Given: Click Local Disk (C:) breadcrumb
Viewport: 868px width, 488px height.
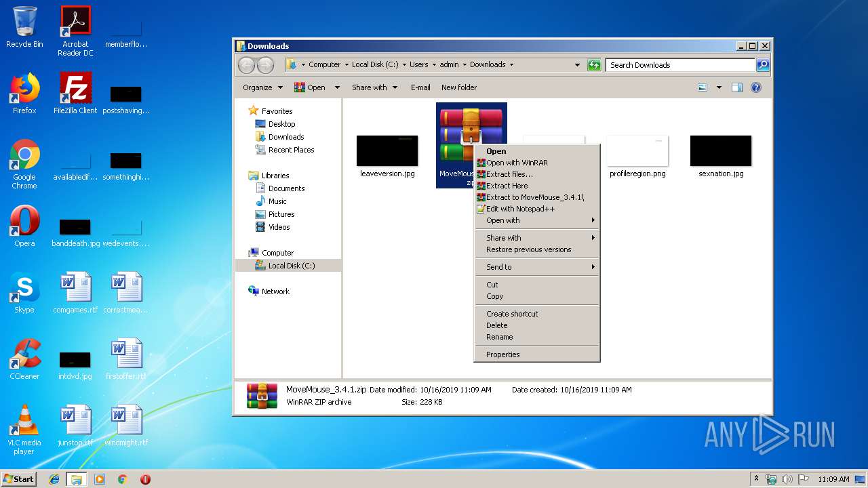Looking at the screenshot, I should [375, 65].
